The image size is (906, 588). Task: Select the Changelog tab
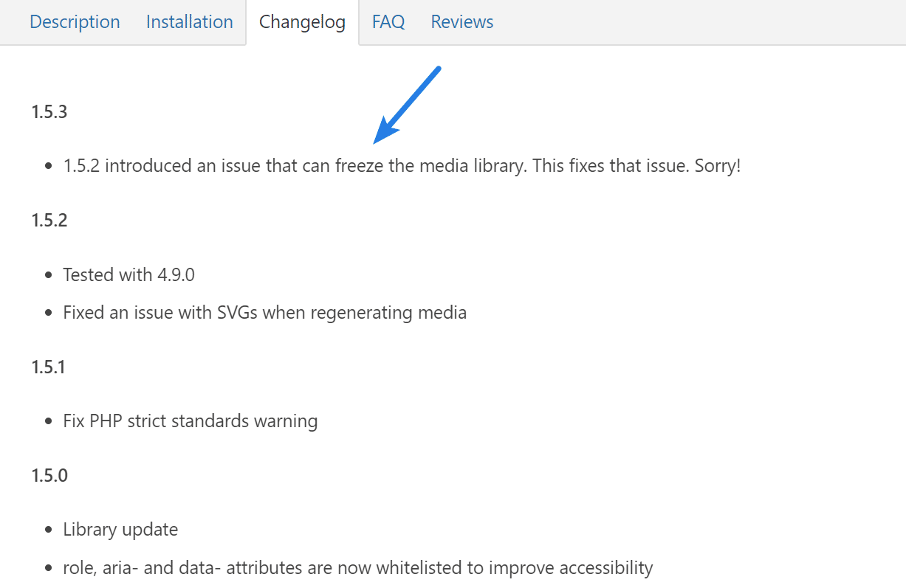302,22
